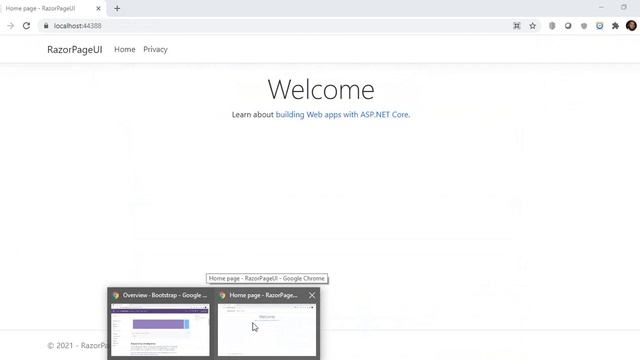Image resolution: width=640 pixels, height=360 pixels.
Task: Go to the Home nav link
Action: pyautogui.click(x=124, y=49)
